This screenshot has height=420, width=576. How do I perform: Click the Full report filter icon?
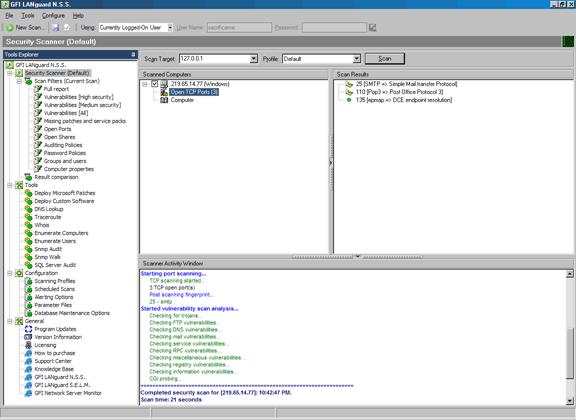coord(38,89)
